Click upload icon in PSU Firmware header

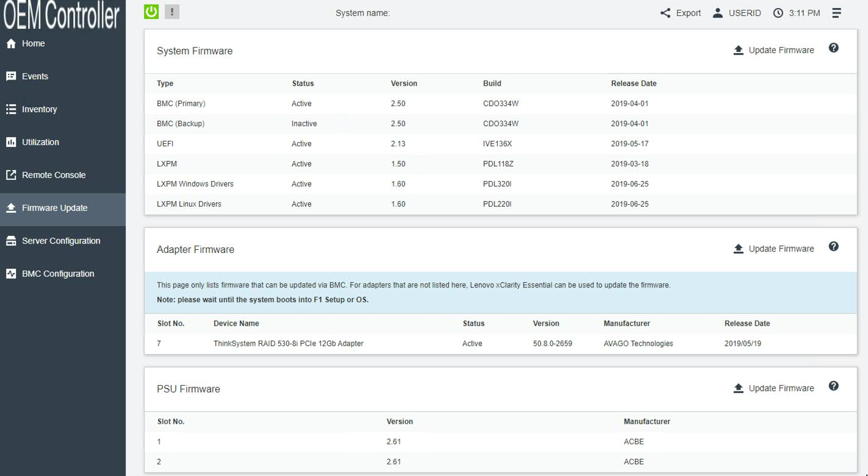tap(738, 388)
